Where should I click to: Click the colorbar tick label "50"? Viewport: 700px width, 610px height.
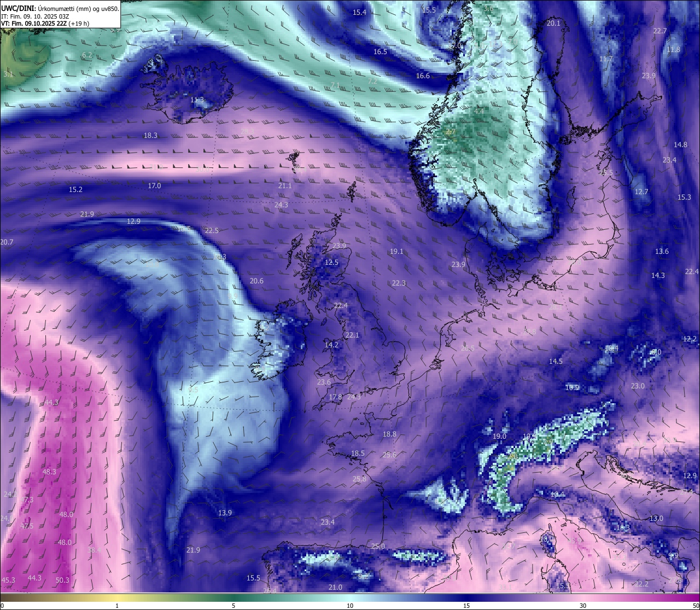696,605
